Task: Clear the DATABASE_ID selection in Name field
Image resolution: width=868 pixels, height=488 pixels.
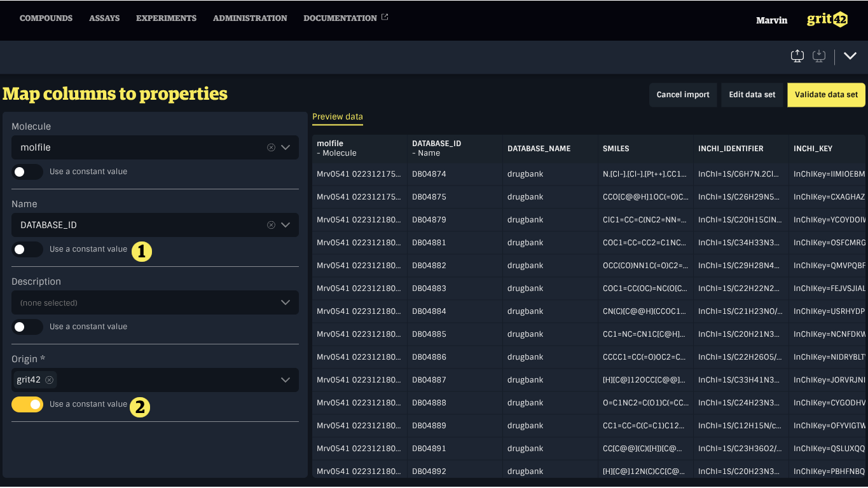Action: tap(271, 225)
